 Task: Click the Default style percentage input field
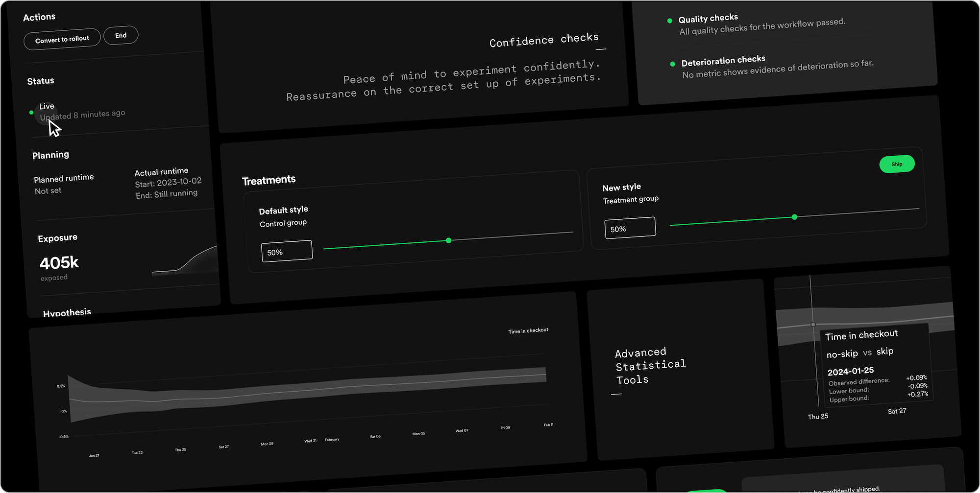[x=287, y=251]
